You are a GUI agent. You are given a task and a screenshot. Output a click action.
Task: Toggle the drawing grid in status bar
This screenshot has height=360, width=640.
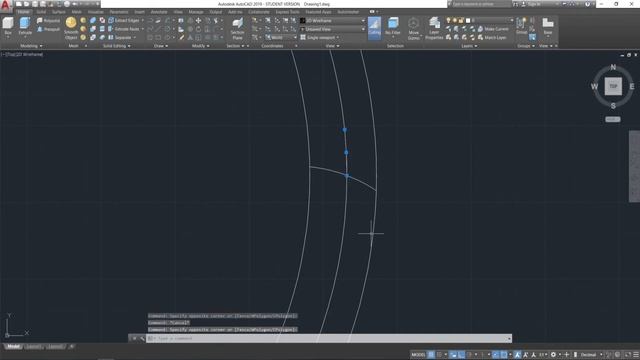[431, 355]
